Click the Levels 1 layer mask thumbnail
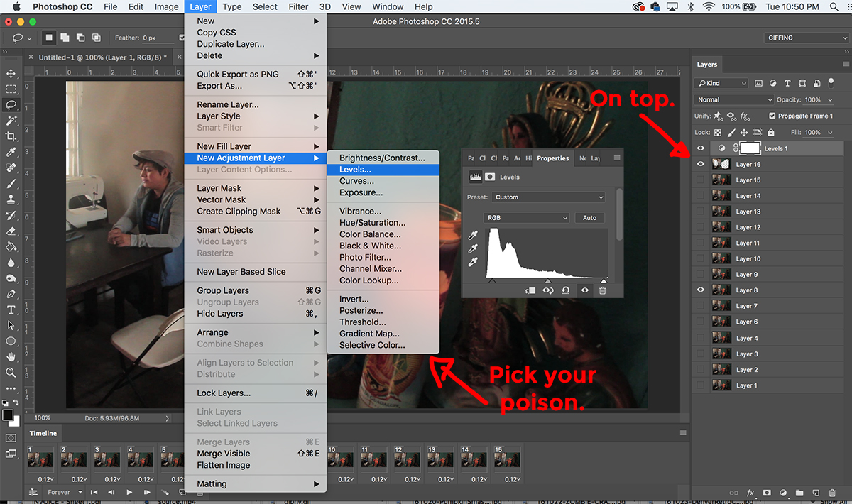This screenshot has width=852, height=504. click(x=750, y=148)
